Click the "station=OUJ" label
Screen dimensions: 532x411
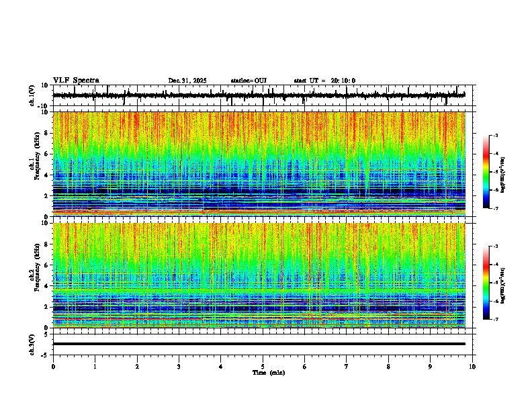pos(249,81)
